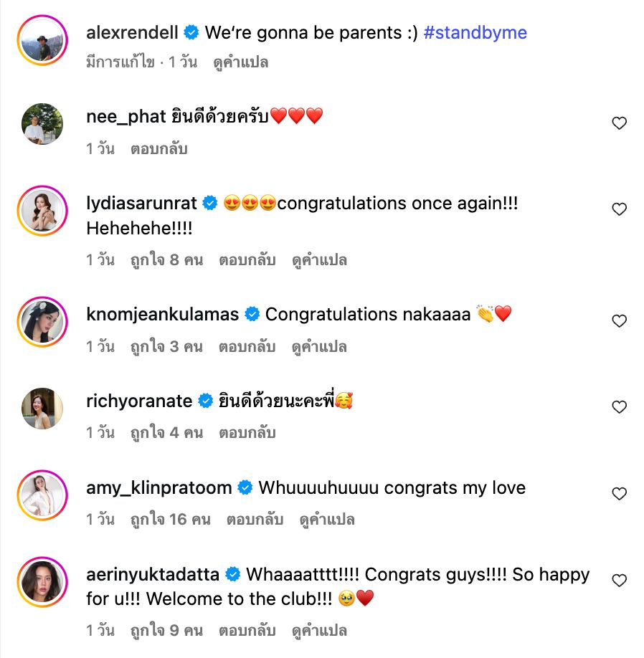Screen dimensions: 644x658
Task: Open richyoranate's profile photo
Action: pyautogui.click(x=42, y=409)
